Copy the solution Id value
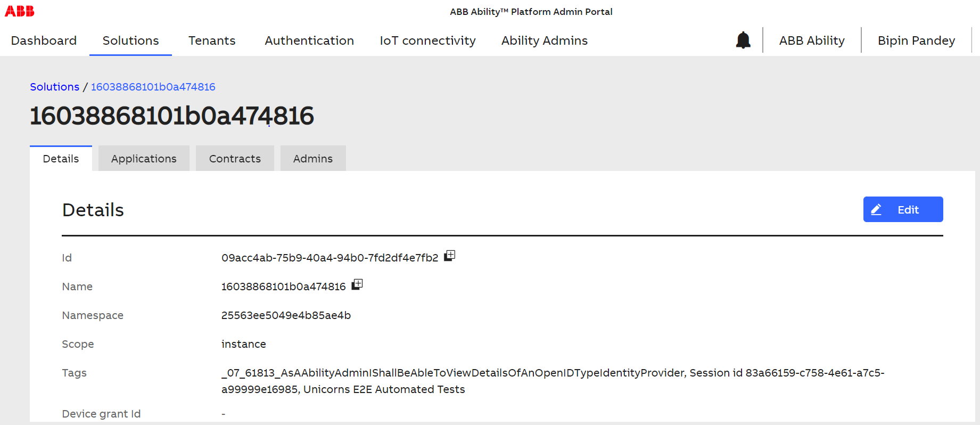The image size is (980, 425). pyautogui.click(x=450, y=256)
